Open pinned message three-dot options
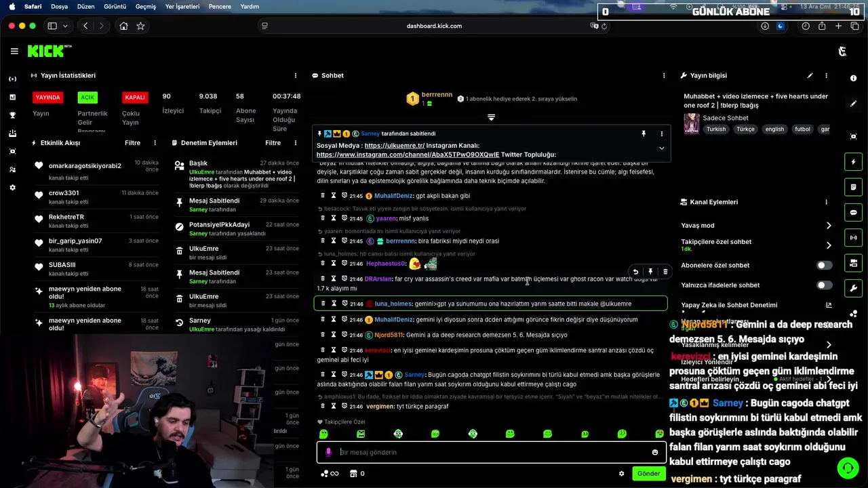Viewport: 868px width, 488px height. 661,134
